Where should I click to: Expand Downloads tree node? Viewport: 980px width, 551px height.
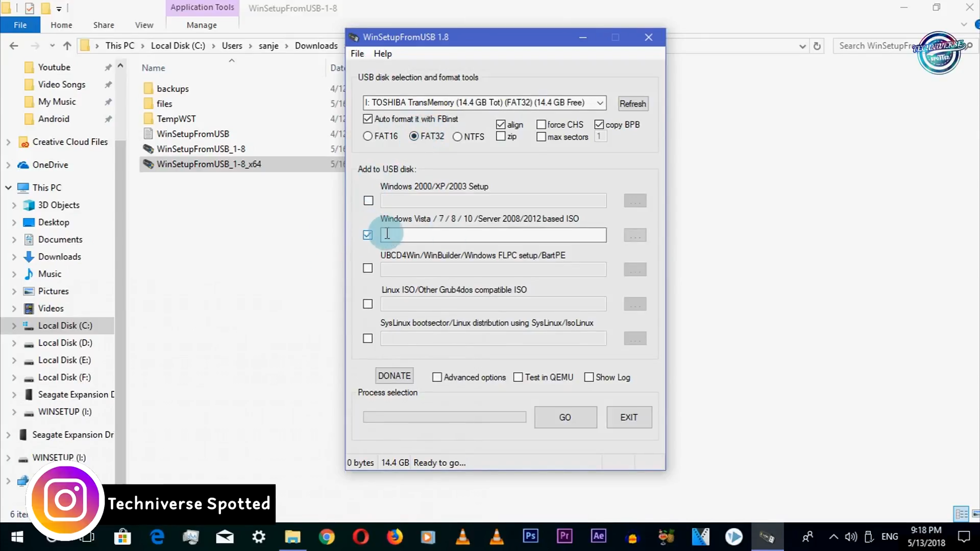[14, 257]
